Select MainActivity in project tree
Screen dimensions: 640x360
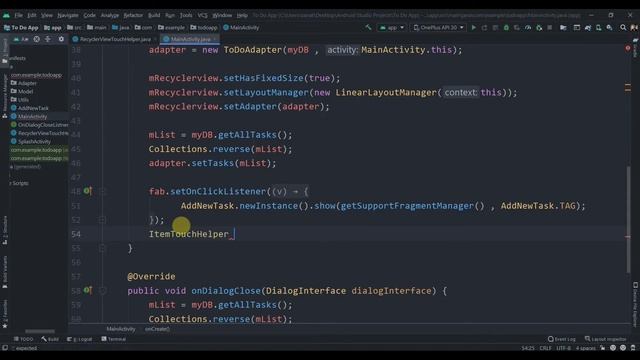(29, 116)
